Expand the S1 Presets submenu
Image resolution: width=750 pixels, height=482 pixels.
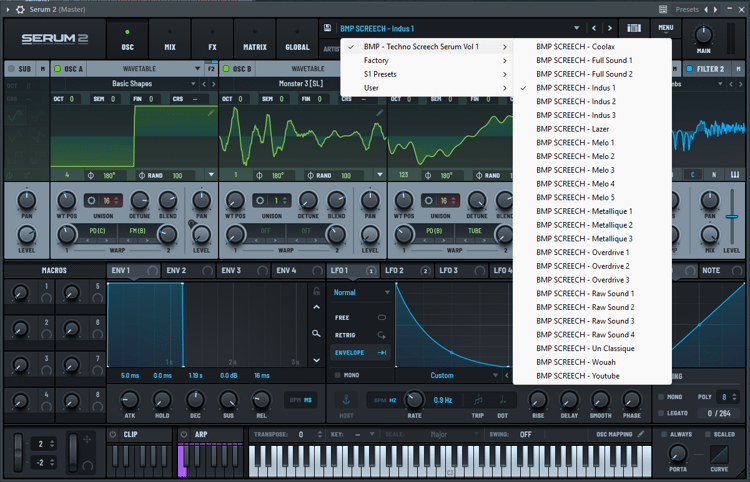tap(426, 74)
